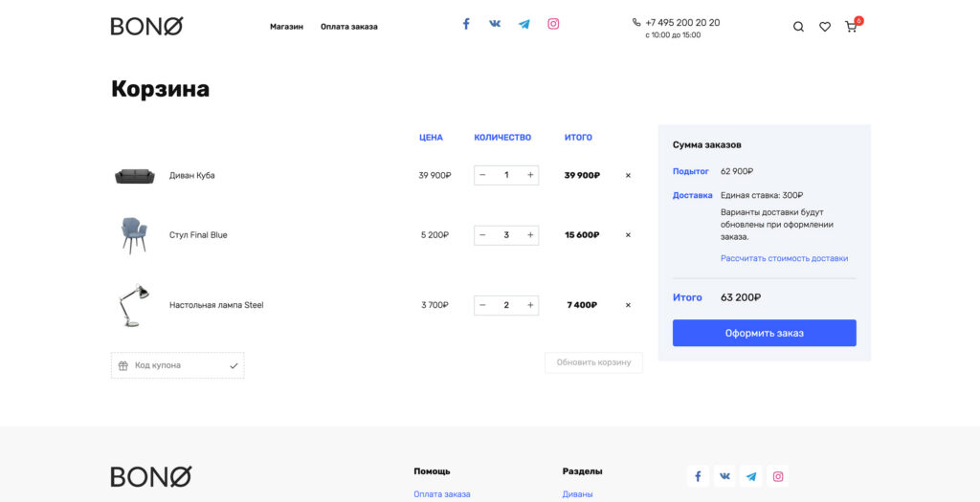Open the Диван Куба sofa thumbnail
Image resolution: width=980 pixels, height=502 pixels.
[134, 176]
